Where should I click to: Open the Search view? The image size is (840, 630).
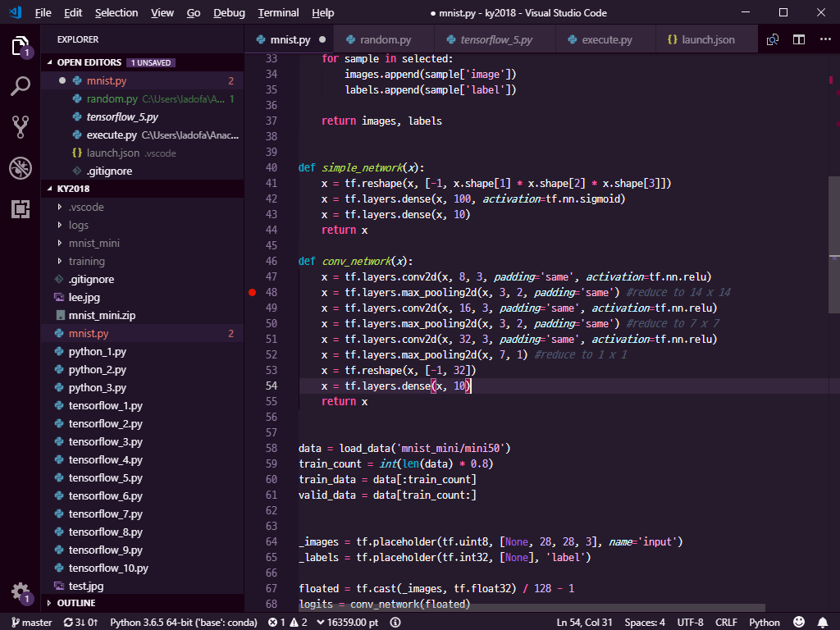click(21, 84)
